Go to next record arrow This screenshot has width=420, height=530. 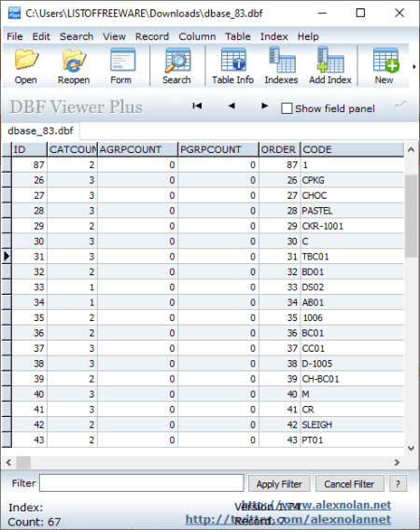tap(265, 106)
